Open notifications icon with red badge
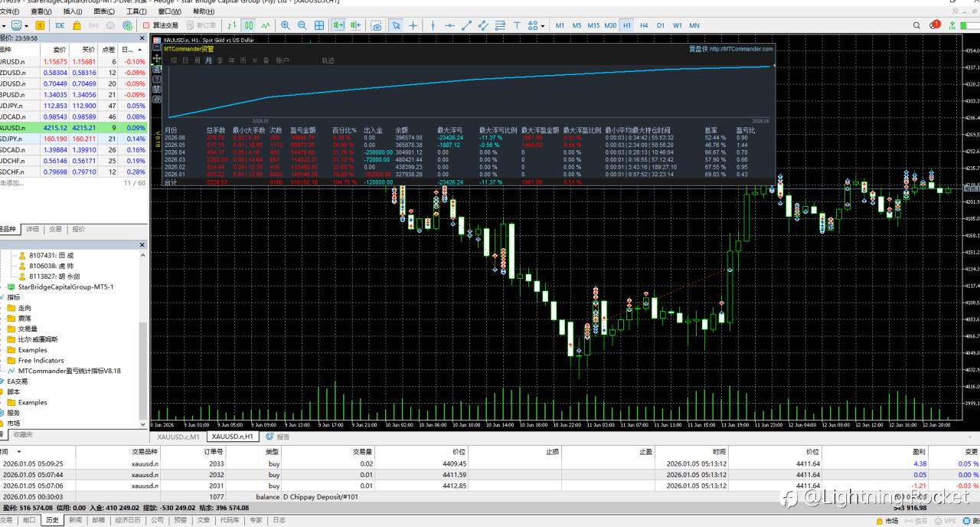Viewport: 980px width, 527px height. coord(934,25)
